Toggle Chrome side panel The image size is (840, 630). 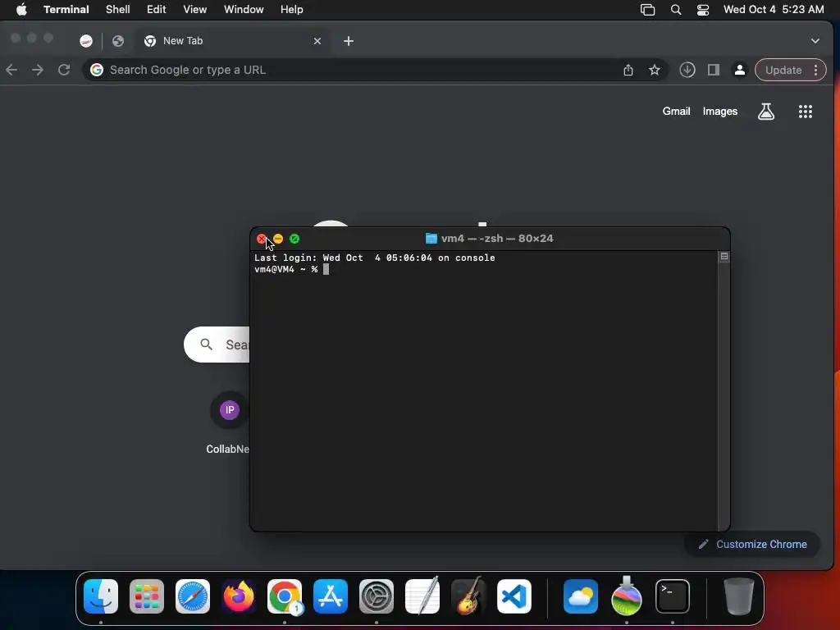(x=714, y=70)
